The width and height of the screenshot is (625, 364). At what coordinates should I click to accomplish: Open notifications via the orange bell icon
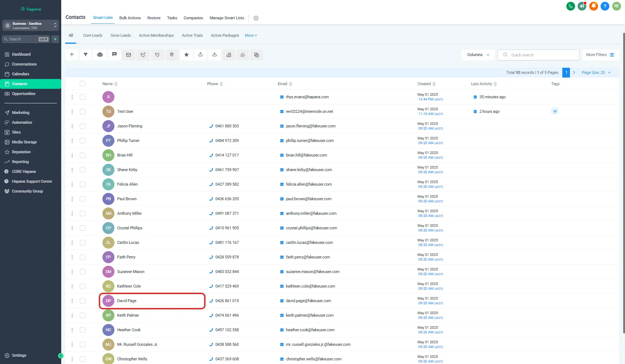pyautogui.click(x=593, y=6)
